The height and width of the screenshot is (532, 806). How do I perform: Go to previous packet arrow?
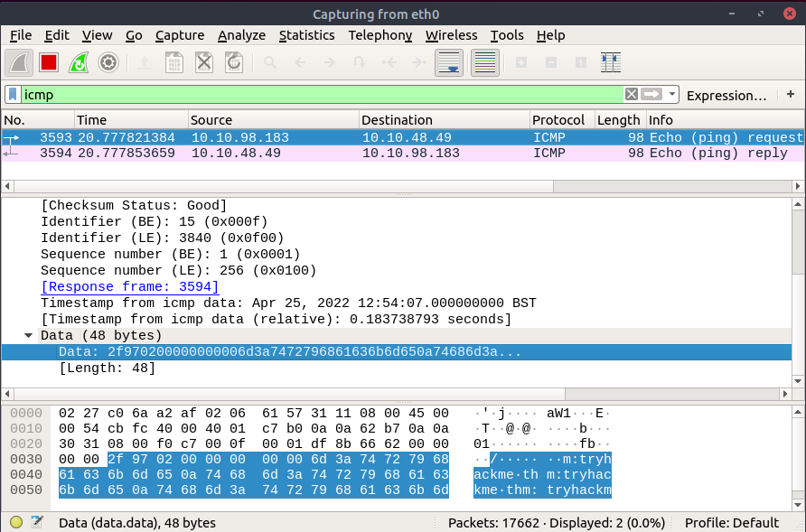click(x=300, y=62)
